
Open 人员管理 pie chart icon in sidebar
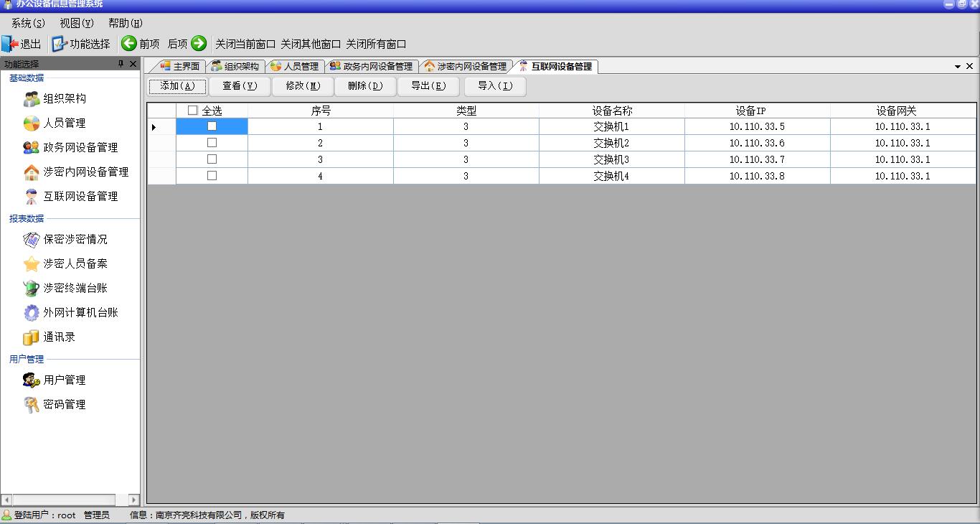pyautogui.click(x=31, y=123)
